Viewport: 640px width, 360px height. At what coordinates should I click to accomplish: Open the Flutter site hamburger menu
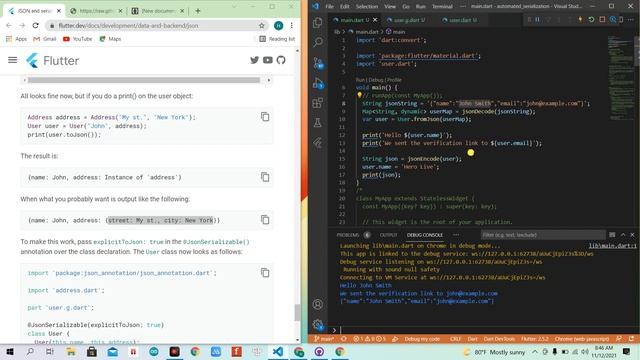(13, 60)
